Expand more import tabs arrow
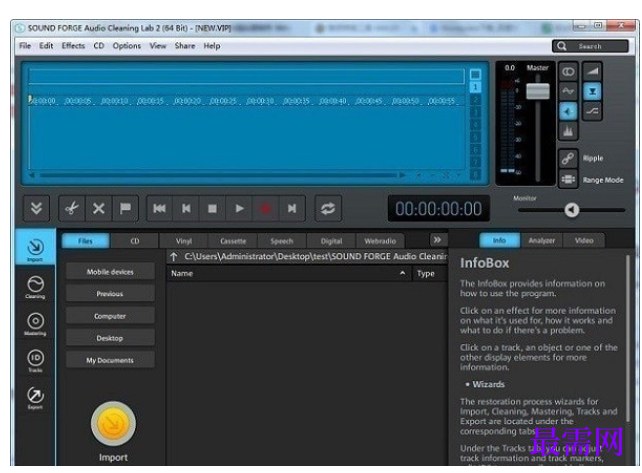The width and height of the screenshot is (642, 473). tap(437, 240)
